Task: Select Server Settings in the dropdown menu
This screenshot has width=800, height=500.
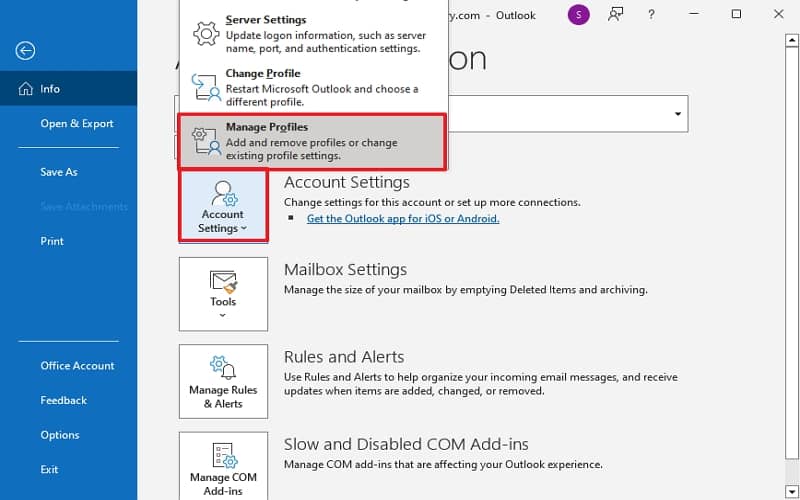Action: (x=313, y=34)
